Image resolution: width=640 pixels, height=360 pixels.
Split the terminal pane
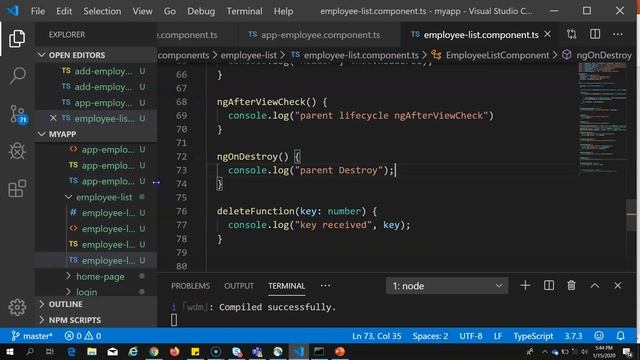pos(549,286)
